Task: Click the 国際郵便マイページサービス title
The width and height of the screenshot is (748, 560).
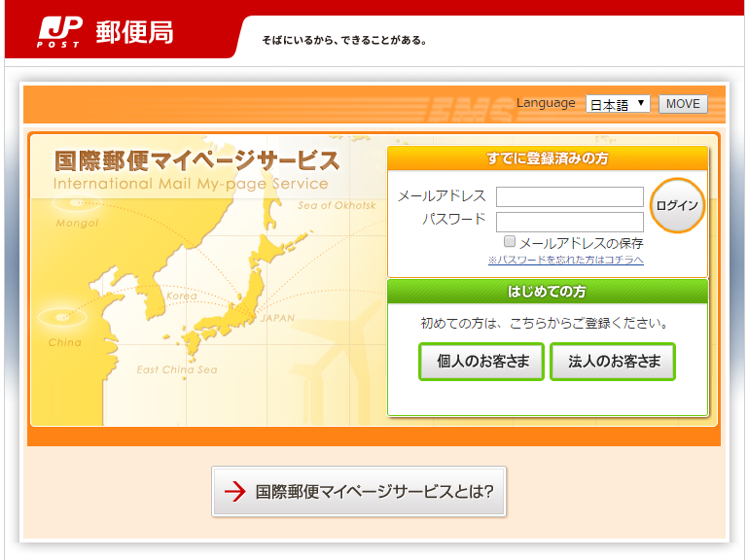Action: 196,160
